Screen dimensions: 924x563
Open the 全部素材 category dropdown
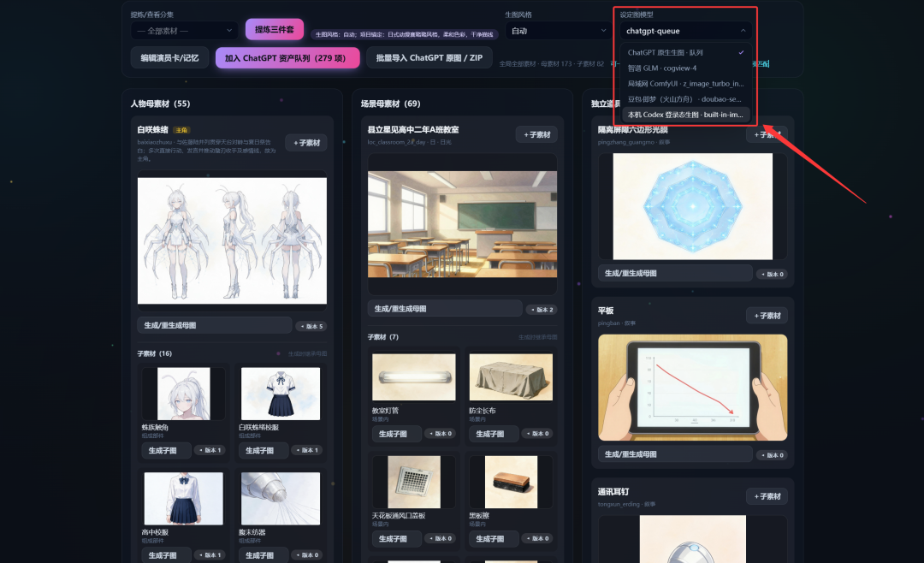coord(185,31)
